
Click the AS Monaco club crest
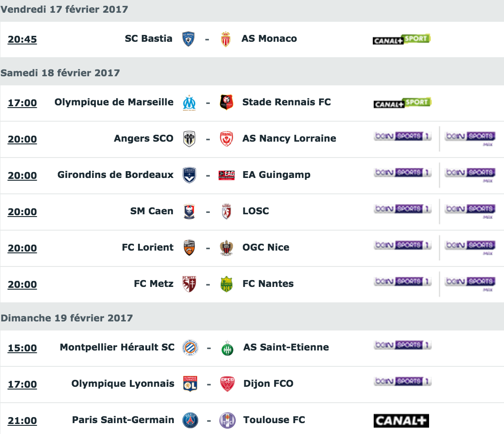[x=226, y=39]
